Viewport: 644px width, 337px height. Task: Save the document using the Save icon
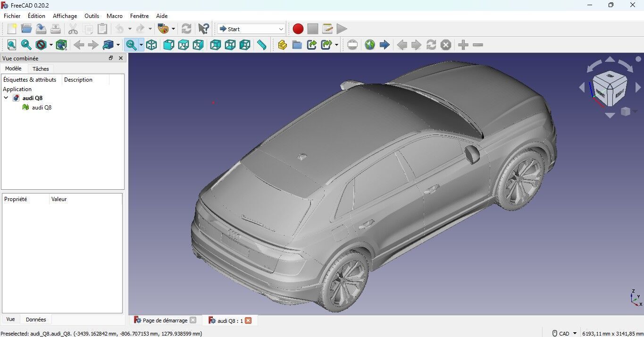[41, 29]
